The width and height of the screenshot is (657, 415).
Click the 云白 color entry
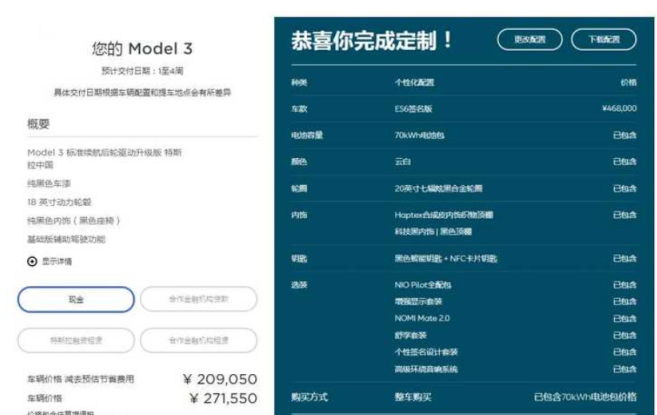[404, 160]
